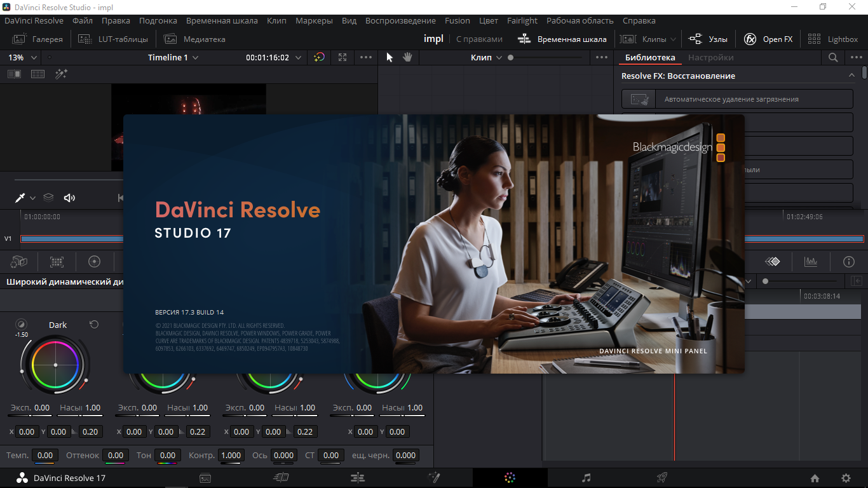The image size is (868, 488).
Task: Open the Edit page icon
Action: 358,478
